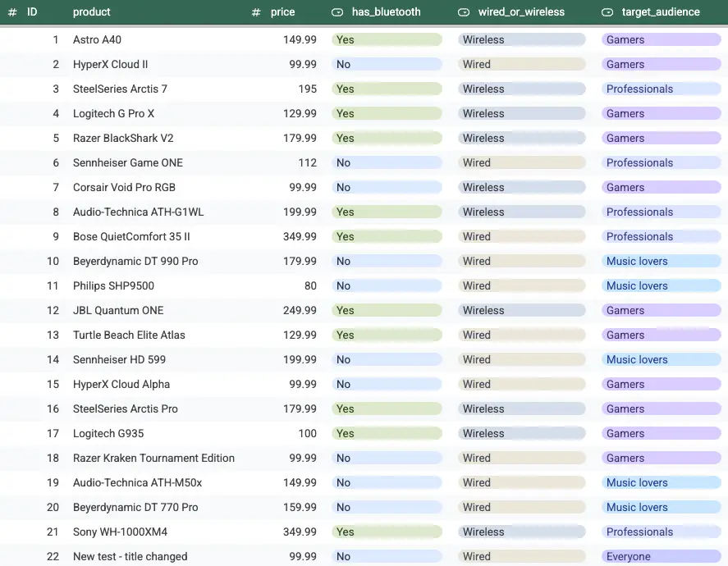Click Gamers chip for JBL Quantum ONE
Screen dimensions: 728x566
pyautogui.click(x=662, y=310)
